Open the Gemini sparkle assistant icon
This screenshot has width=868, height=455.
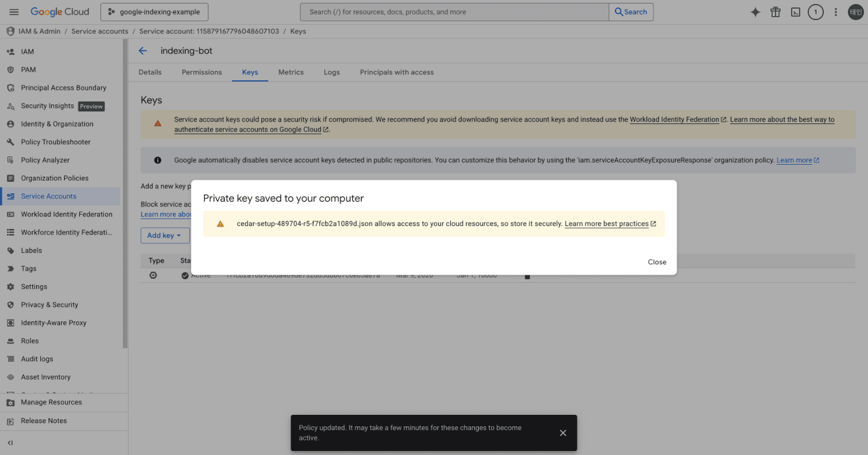(x=755, y=12)
